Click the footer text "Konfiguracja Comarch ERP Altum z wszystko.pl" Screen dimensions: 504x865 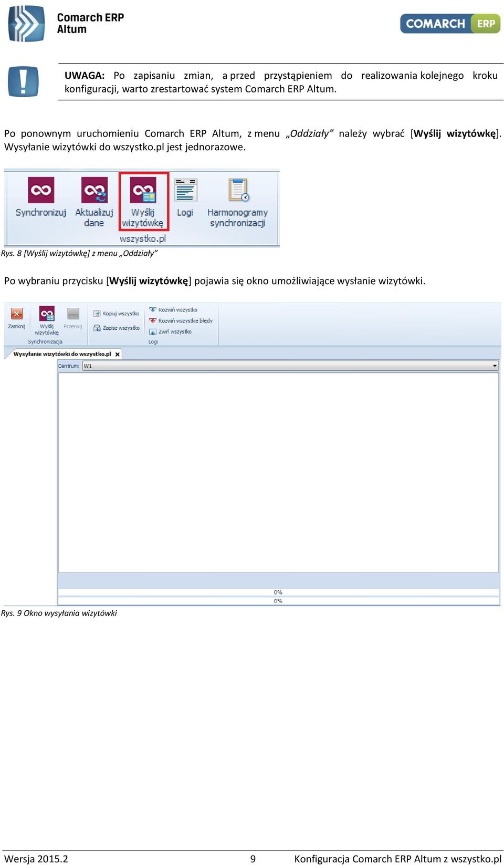(x=398, y=859)
